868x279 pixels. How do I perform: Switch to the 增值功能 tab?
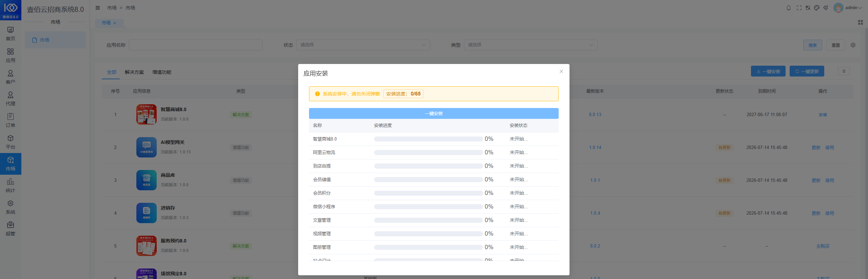click(162, 72)
